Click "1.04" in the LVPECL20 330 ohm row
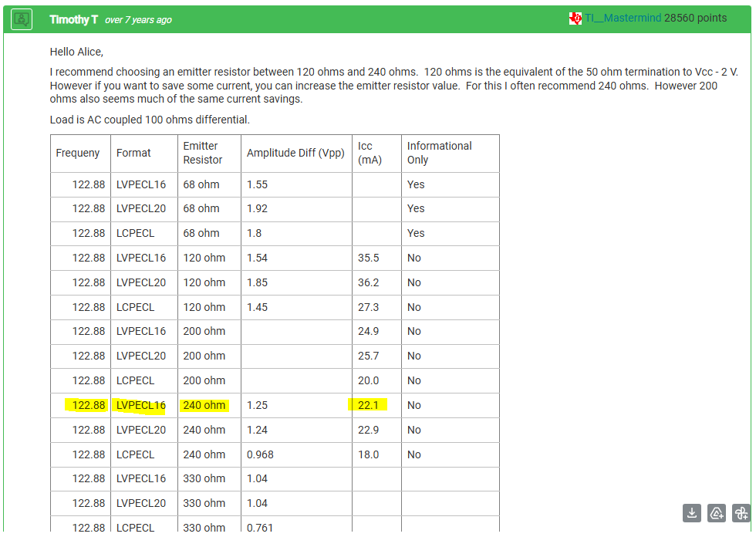The width and height of the screenshot is (756, 537). tap(257, 503)
